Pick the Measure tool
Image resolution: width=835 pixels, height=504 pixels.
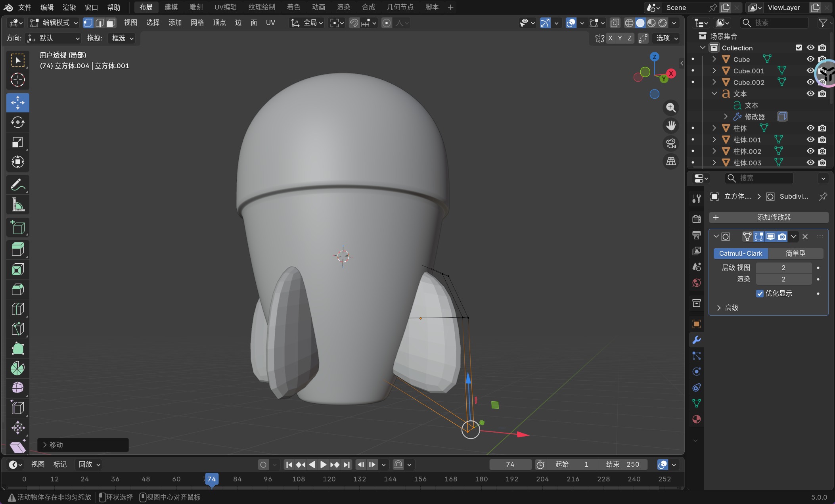coord(17,205)
